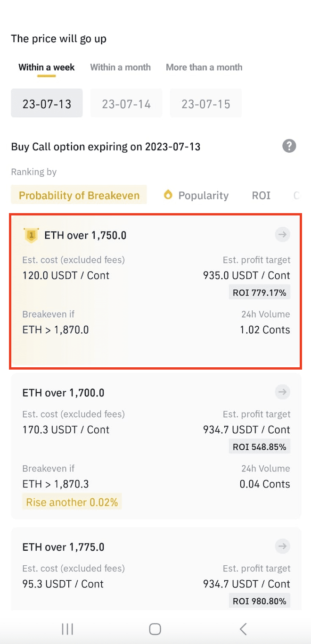Switch to Within a month tab
311x644 pixels.
pos(120,67)
